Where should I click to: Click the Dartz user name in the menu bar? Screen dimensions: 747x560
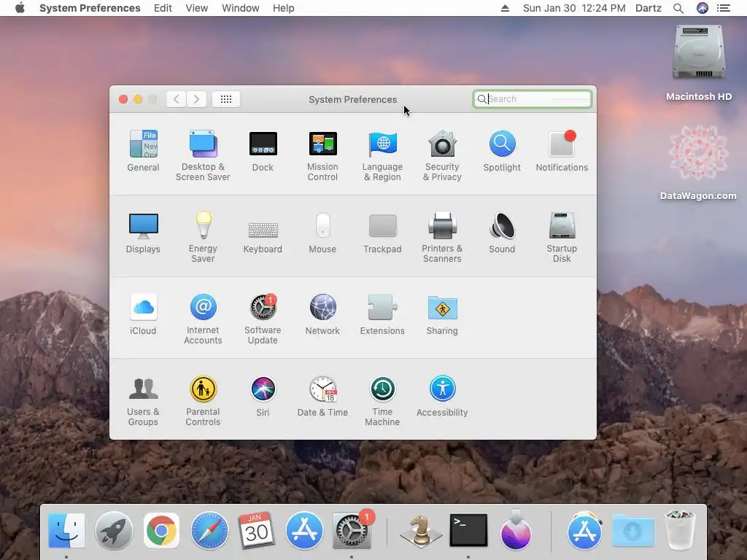tap(649, 8)
